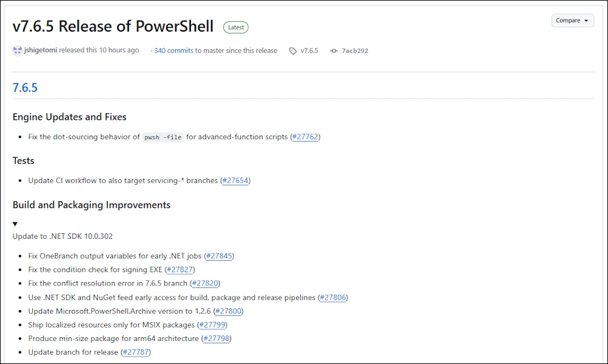The image size is (608, 364).
Task: Open commit 7acb292
Action: coord(355,51)
